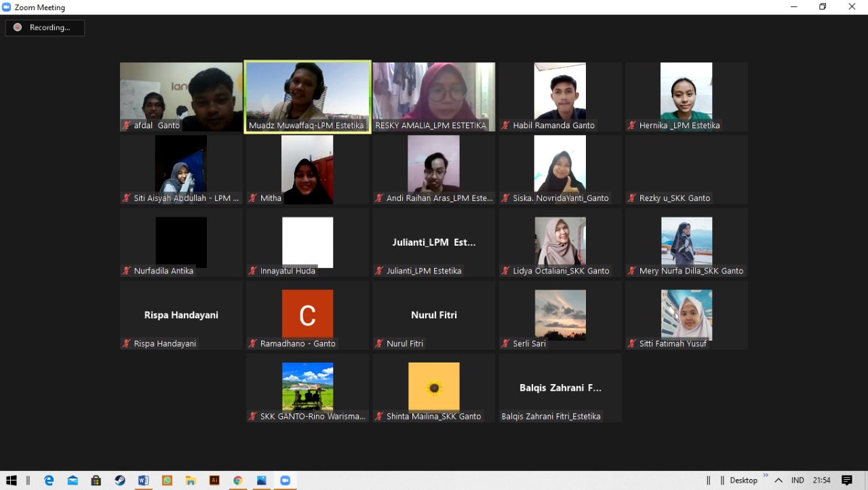Launch Adobe Illustrator from the taskbar

click(x=214, y=480)
